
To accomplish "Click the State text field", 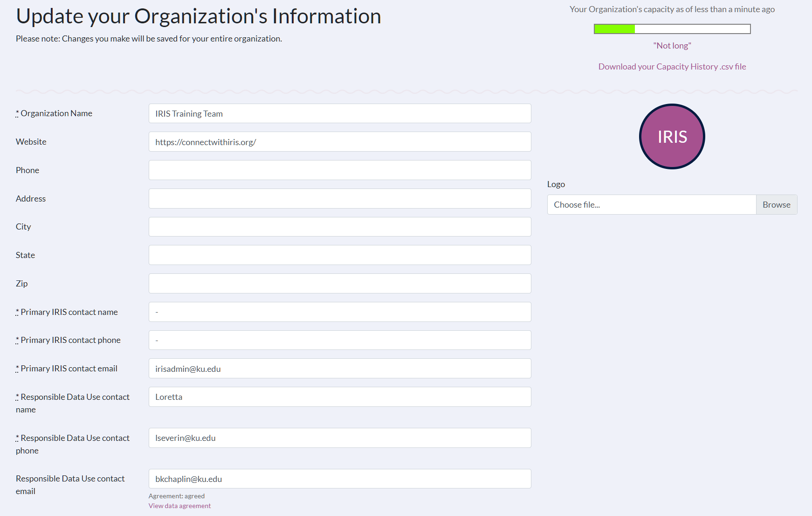I will [x=339, y=255].
